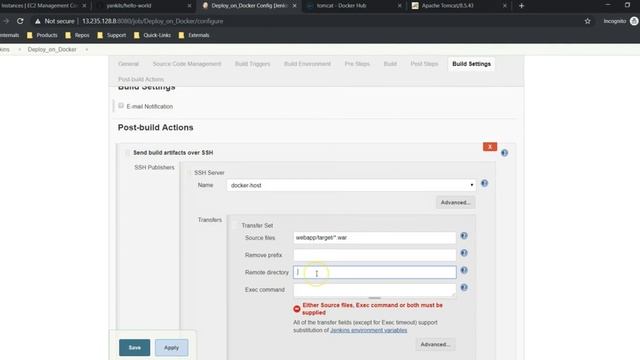This screenshot has width=640, height=360.
Task: Open the Jenkins environment variables link
Action: 369,330
